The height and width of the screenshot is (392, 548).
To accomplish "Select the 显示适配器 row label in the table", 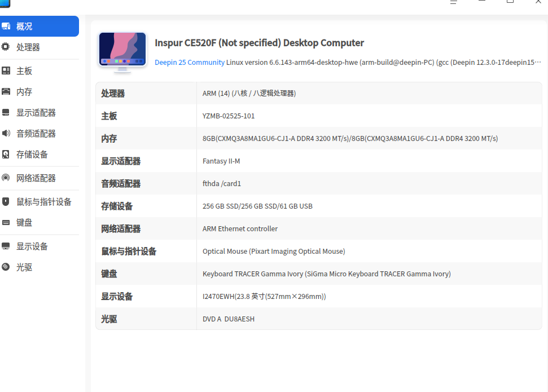I will (121, 161).
